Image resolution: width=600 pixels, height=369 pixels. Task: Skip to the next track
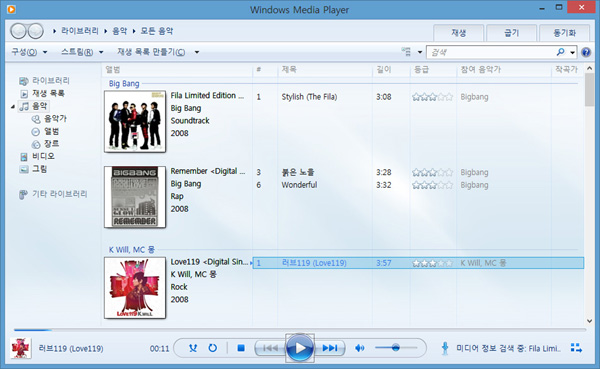329,348
